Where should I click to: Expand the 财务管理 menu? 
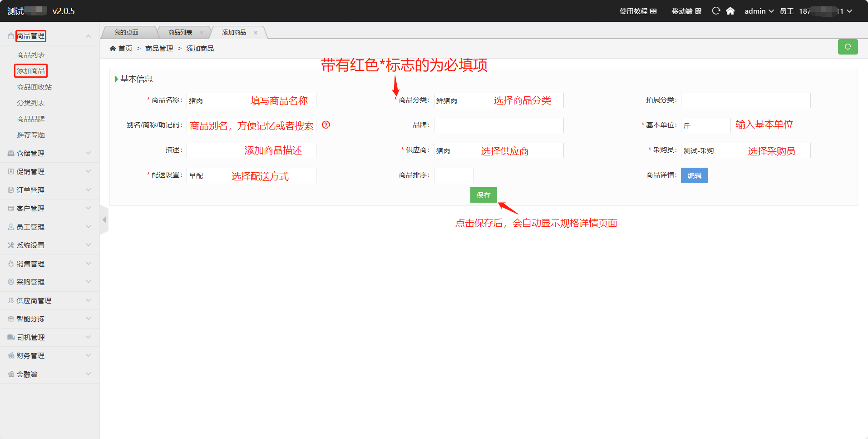(49, 356)
